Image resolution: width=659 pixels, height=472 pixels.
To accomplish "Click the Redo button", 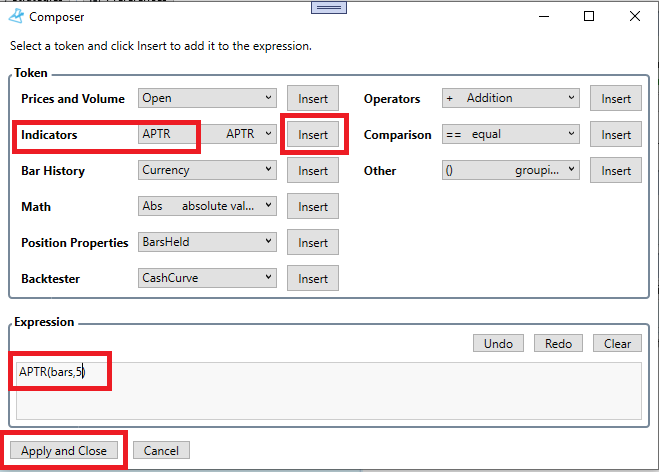I will point(558,343).
